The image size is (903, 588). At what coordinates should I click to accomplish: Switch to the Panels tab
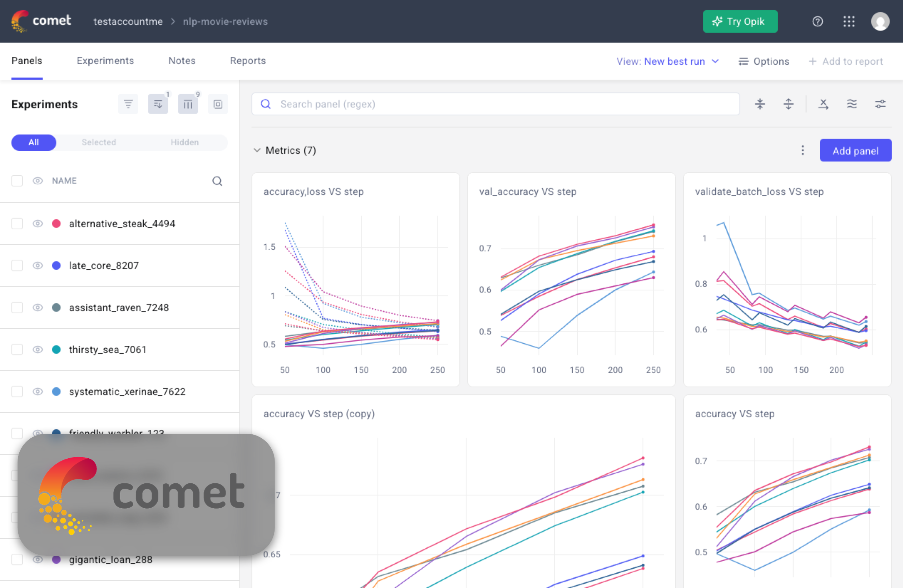tap(27, 61)
